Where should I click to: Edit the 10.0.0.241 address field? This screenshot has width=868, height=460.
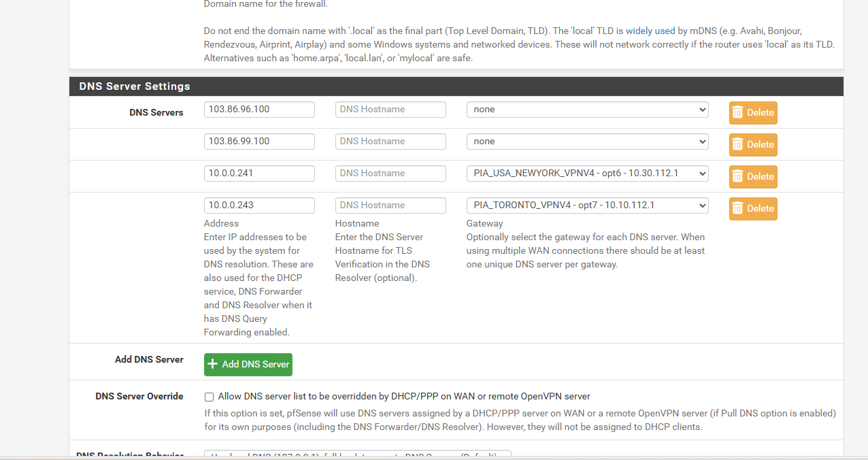(x=259, y=174)
